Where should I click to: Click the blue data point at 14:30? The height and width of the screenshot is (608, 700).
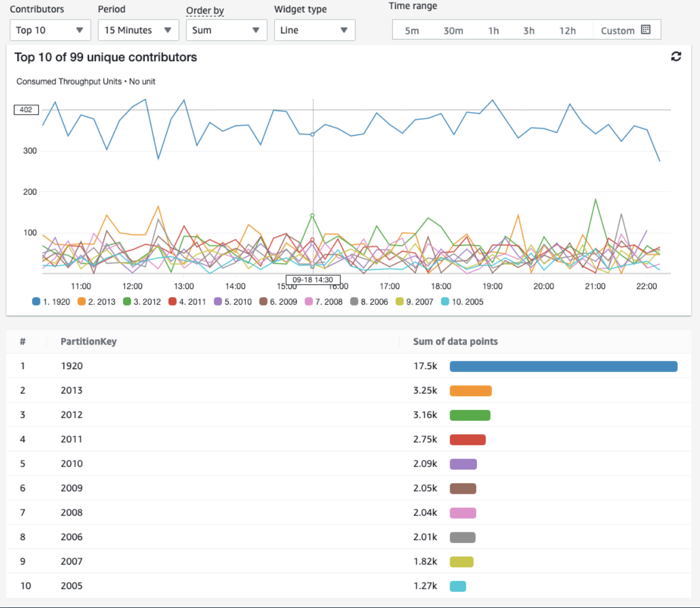click(312, 135)
